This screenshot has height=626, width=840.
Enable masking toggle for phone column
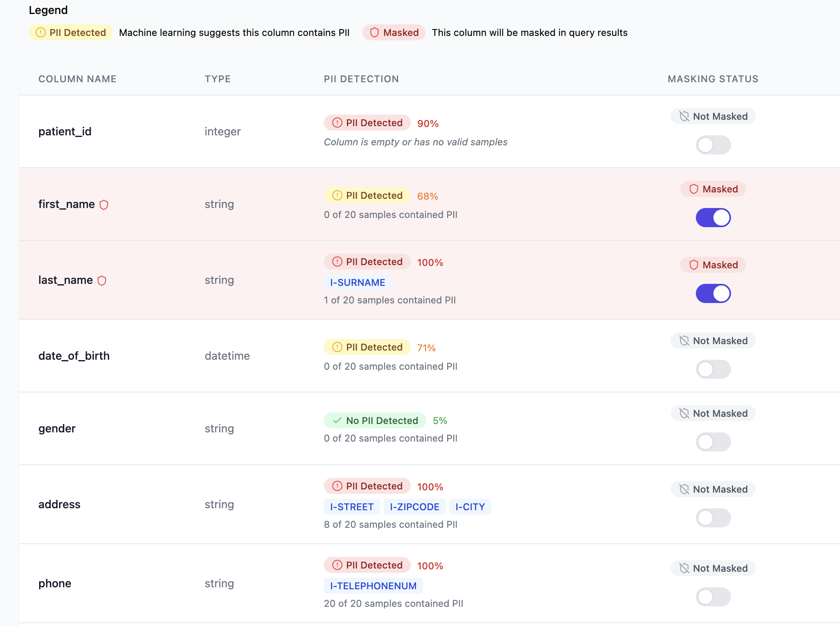click(713, 597)
